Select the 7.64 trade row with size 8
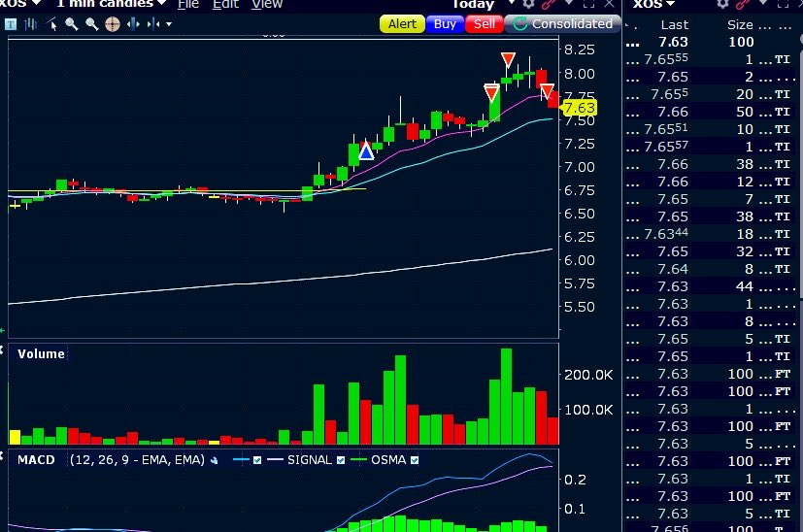This screenshot has width=803, height=532. (711, 269)
